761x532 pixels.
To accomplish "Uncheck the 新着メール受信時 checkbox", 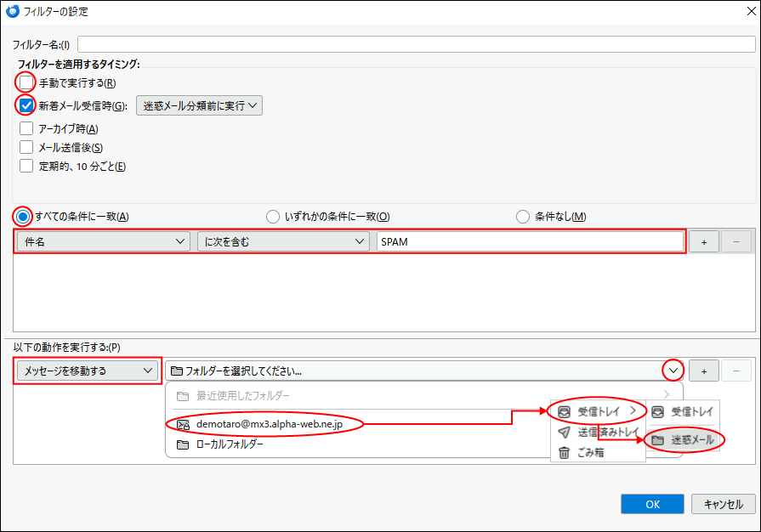I will pyautogui.click(x=26, y=106).
